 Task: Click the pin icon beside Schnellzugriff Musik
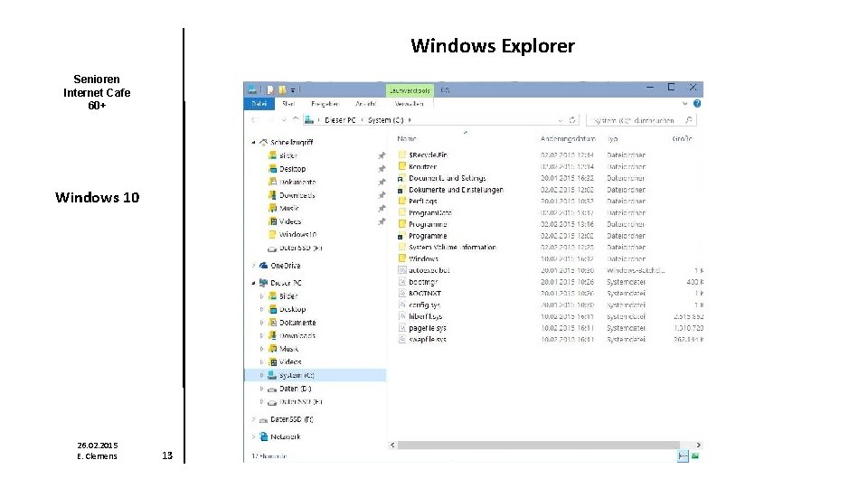tap(382, 209)
